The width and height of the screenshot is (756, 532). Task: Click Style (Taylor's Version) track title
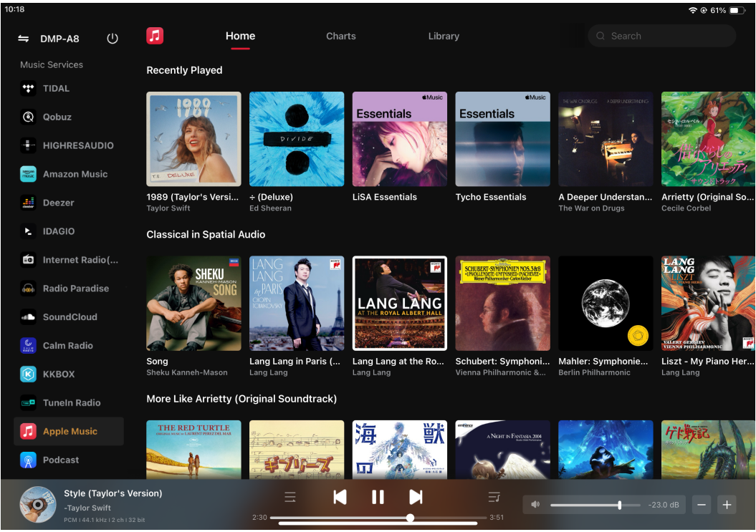click(113, 493)
